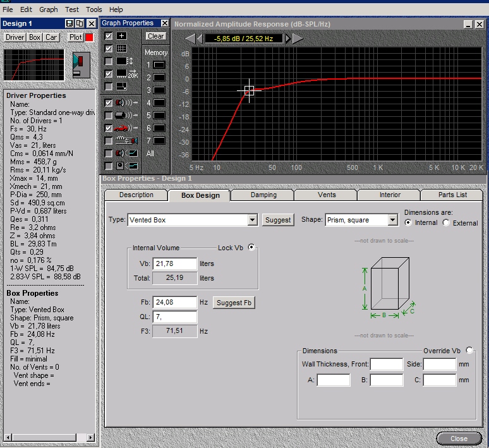This screenshot has width=489, height=448.
Task: Click the Suggest Fb button
Action: click(x=234, y=303)
